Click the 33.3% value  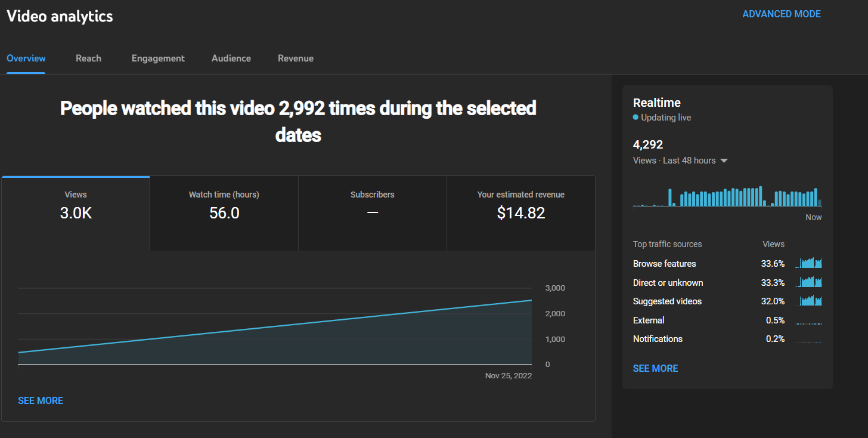[773, 283]
